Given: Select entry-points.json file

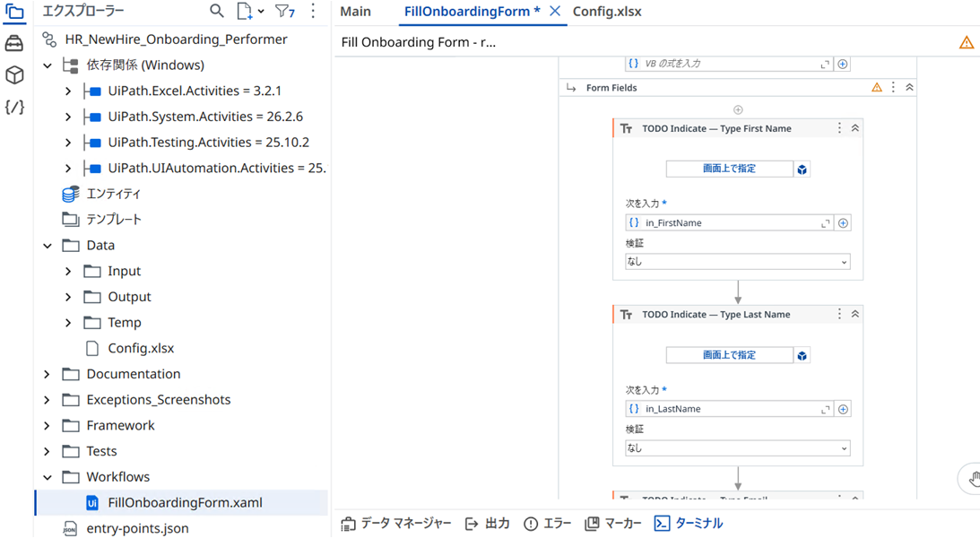Looking at the screenshot, I should [x=137, y=528].
